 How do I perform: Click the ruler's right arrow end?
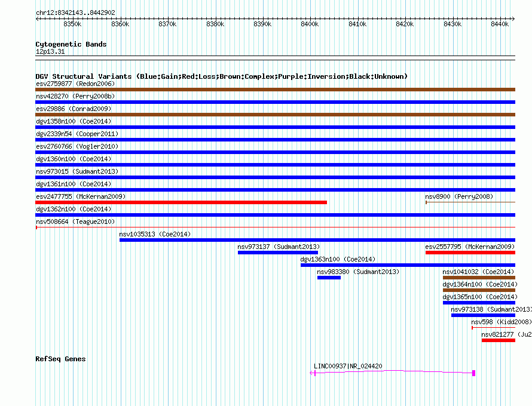pyautogui.click(x=513, y=19)
